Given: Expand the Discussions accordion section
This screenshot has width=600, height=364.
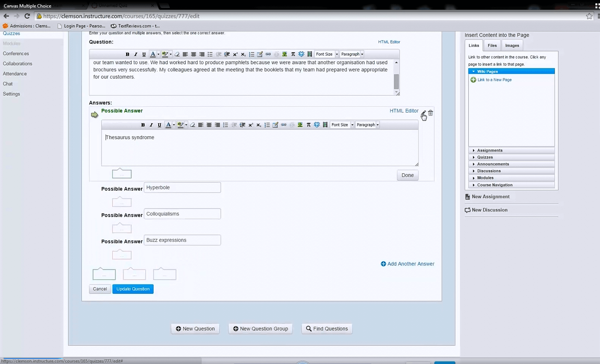Looking at the screenshot, I should point(511,171).
